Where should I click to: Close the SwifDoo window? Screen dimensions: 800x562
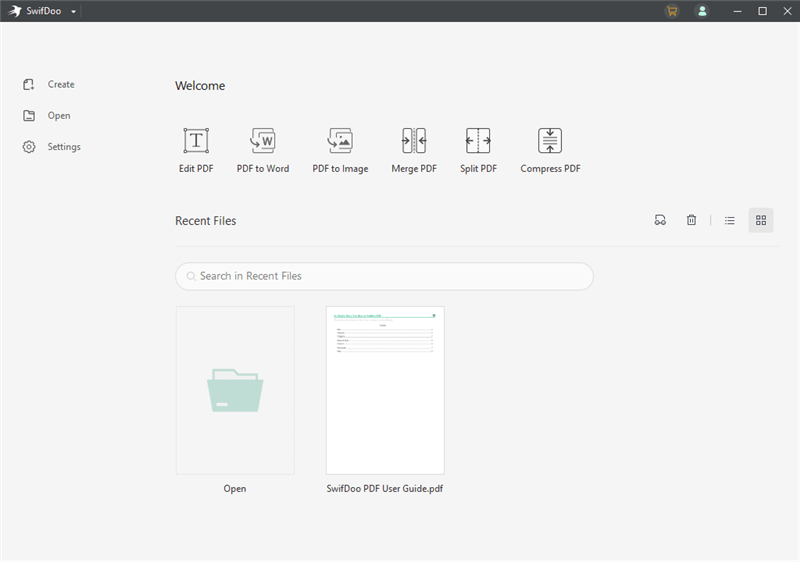(x=787, y=11)
